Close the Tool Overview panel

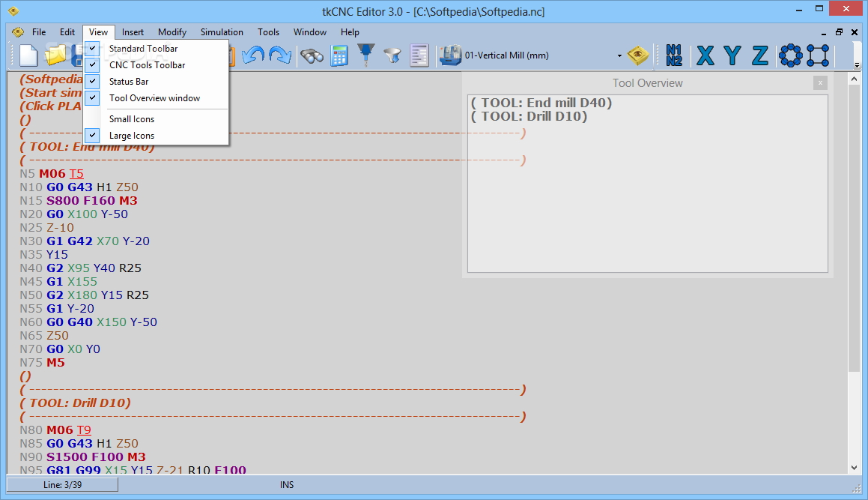820,83
